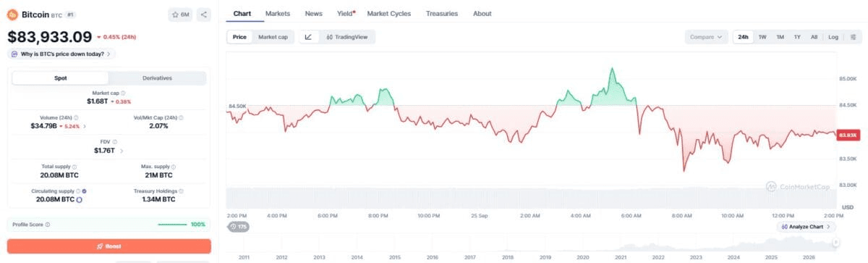Expand the FDV details chevron
Image resolution: width=868 pixels, height=263 pixels.
point(122,151)
